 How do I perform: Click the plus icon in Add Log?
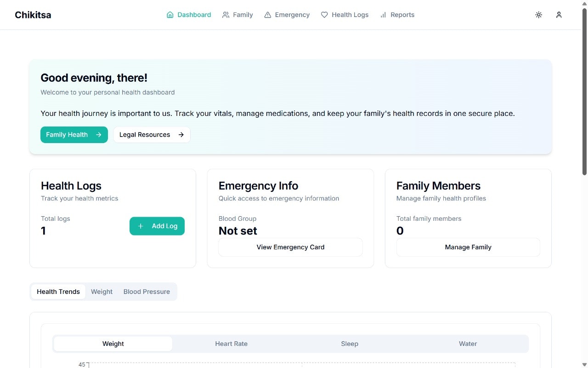[x=141, y=226]
